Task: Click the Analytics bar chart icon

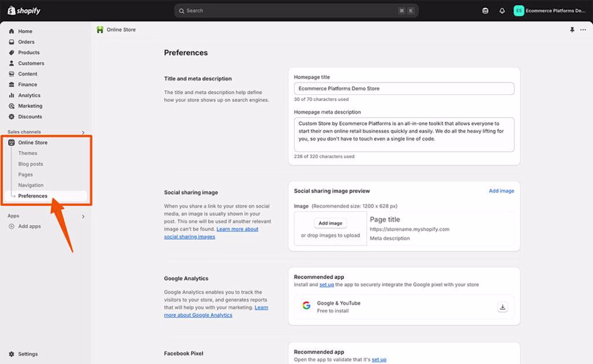Action: click(x=11, y=95)
